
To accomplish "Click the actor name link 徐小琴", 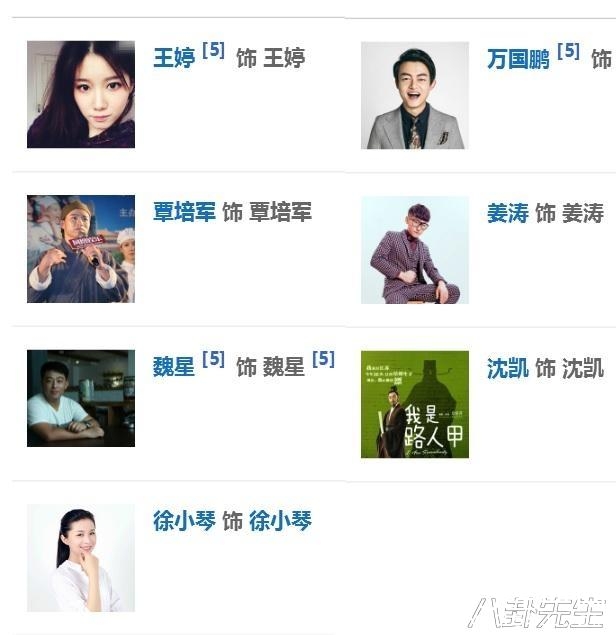I will tap(184, 521).
